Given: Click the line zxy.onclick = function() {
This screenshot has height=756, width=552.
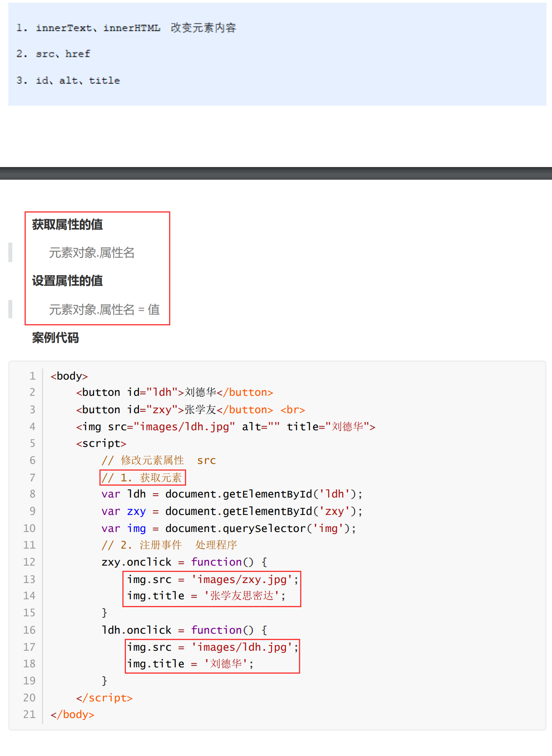Looking at the screenshot, I should click(x=185, y=562).
